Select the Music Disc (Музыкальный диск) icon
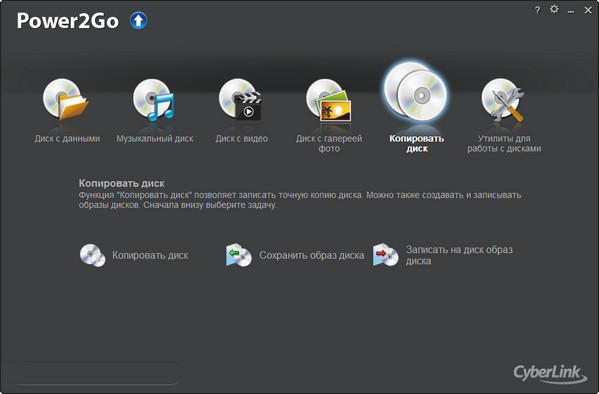599x394 pixels. point(154,99)
